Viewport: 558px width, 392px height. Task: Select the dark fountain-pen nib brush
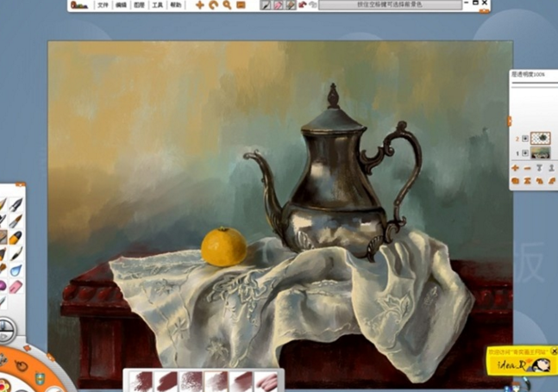tap(16, 205)
